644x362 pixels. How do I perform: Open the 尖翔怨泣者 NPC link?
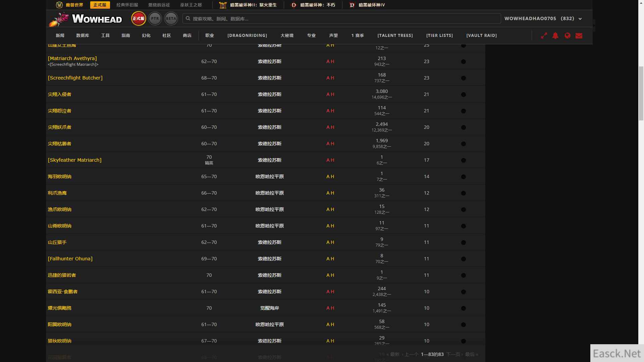point(59,111)
